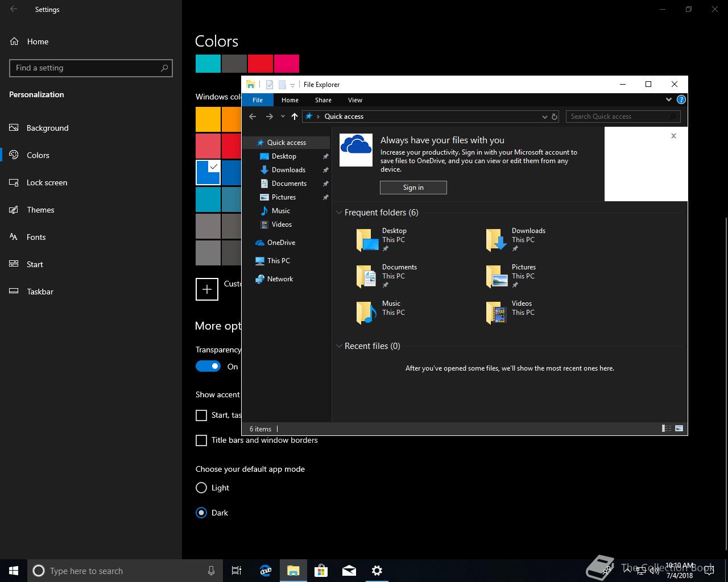Viewport: 728px width, 582px height.
Task: Add a custom color with the plus button
Action: click(x=207, y=289)
